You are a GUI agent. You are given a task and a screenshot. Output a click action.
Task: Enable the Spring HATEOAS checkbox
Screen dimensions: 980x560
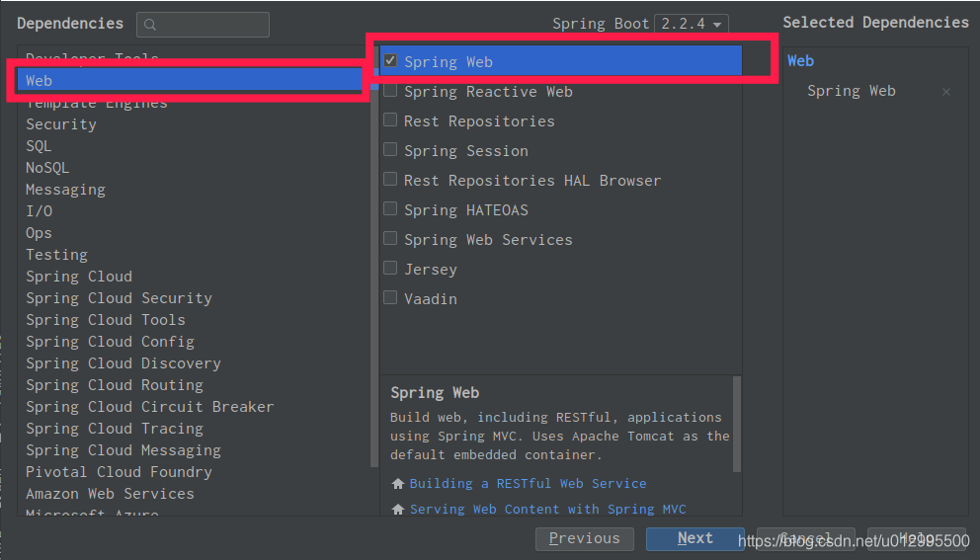point(390,208)
